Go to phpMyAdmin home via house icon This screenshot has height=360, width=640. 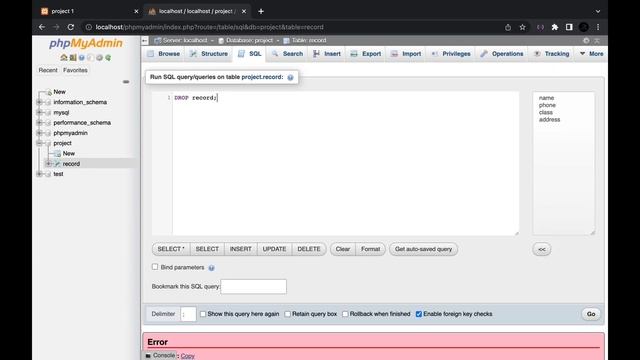[x=64, y=58]
